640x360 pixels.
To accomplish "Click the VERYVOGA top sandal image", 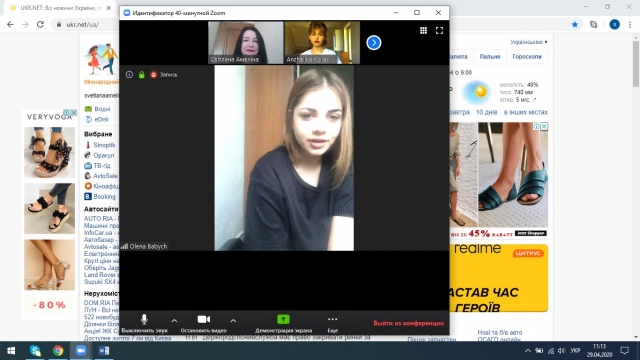I will coord(49,152).
